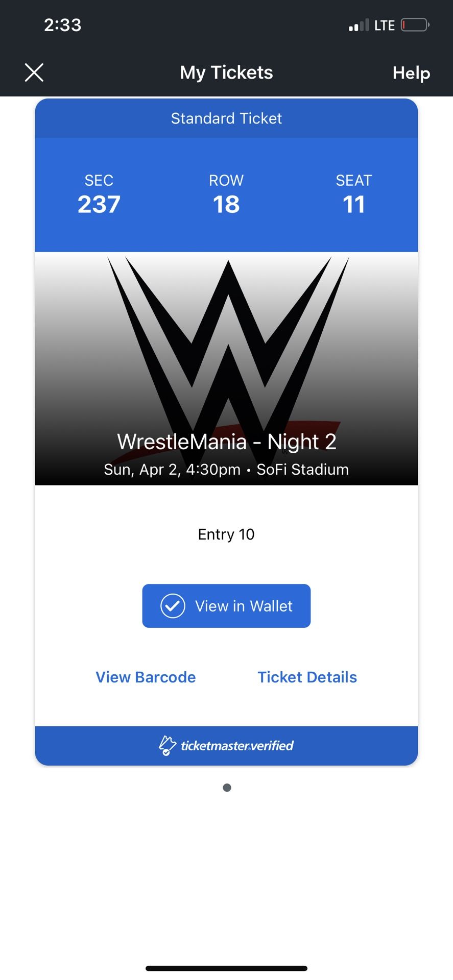This screenshot has height=980, width=453.
Task: Tap the seat 11 number
Action: point(353,205)
